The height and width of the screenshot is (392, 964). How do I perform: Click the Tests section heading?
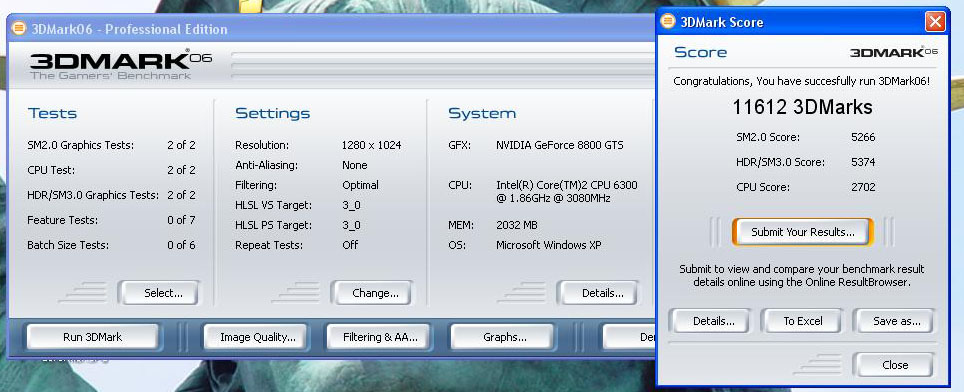click(52, 113)
